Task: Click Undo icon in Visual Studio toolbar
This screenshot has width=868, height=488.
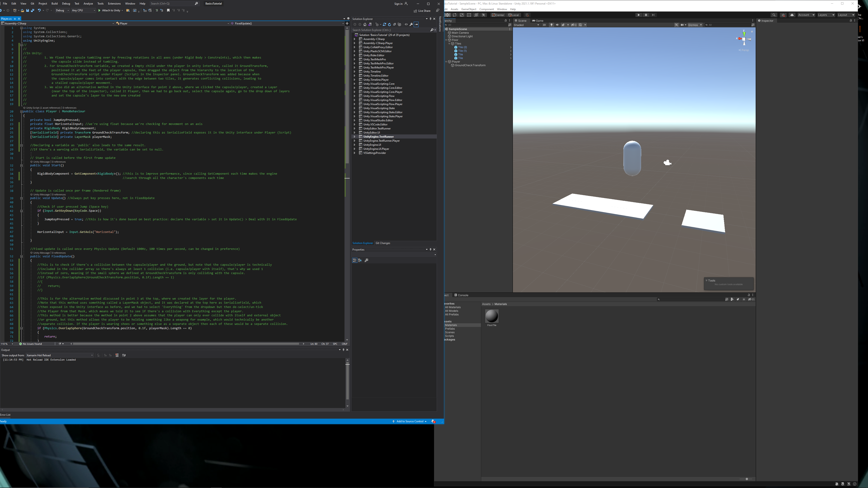Action: click(x=39, y=10)
